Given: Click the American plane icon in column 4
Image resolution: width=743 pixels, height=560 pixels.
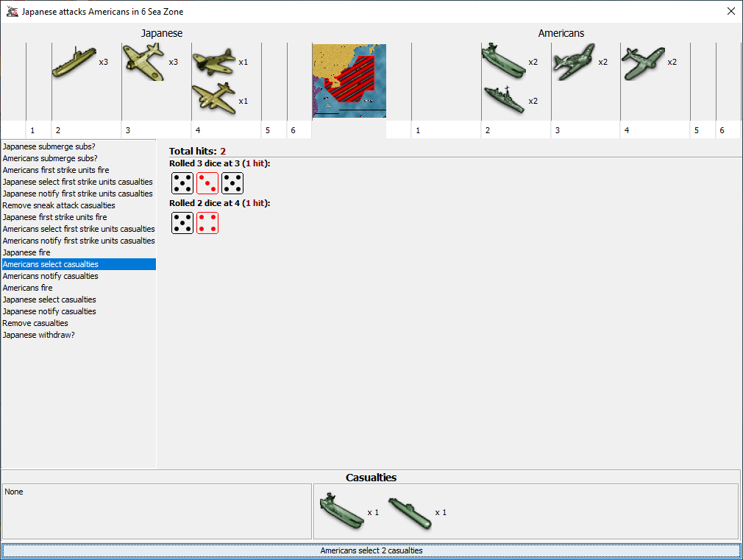Looking at the screenshot, I should click(x=643, y=63).
